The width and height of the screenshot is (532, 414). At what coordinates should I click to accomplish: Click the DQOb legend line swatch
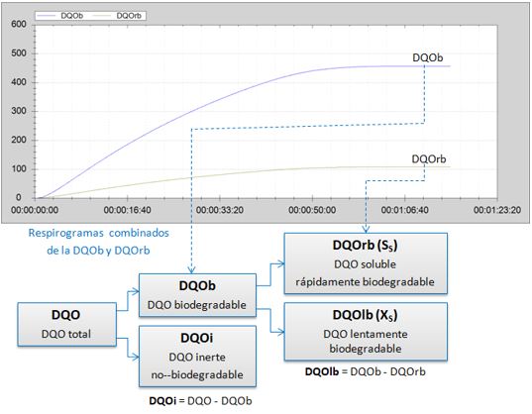click(47, 16)
